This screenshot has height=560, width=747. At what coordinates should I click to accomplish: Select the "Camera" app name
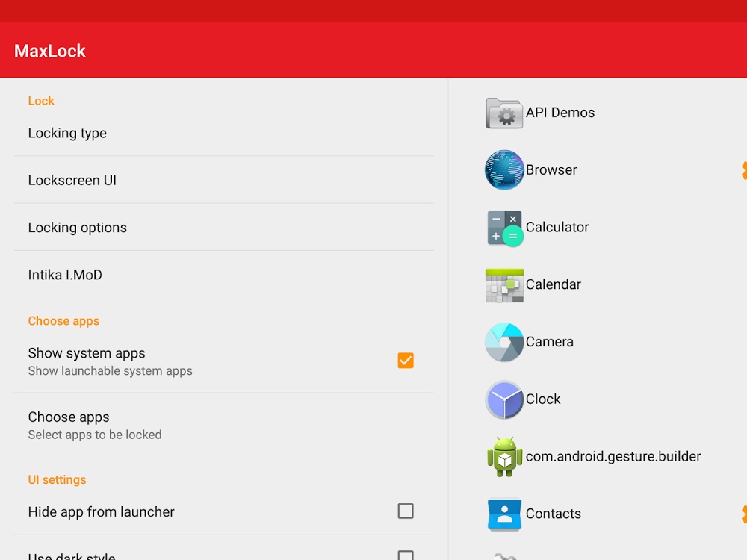(550, 342)
